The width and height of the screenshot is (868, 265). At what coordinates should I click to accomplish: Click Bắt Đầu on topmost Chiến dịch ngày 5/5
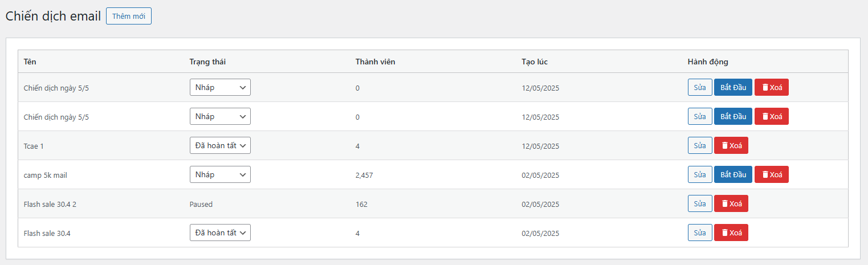click(x=733, y=87)
